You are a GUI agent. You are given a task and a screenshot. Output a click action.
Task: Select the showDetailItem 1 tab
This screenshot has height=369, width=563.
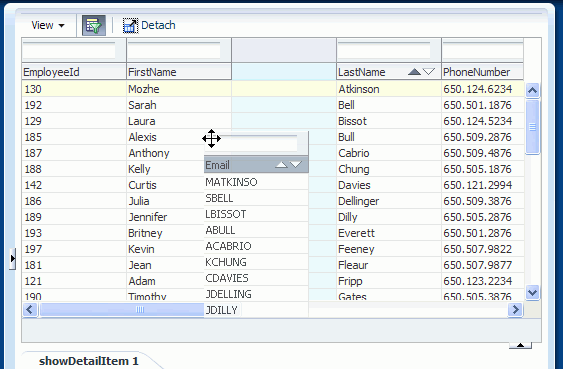[x=89, y=361]
